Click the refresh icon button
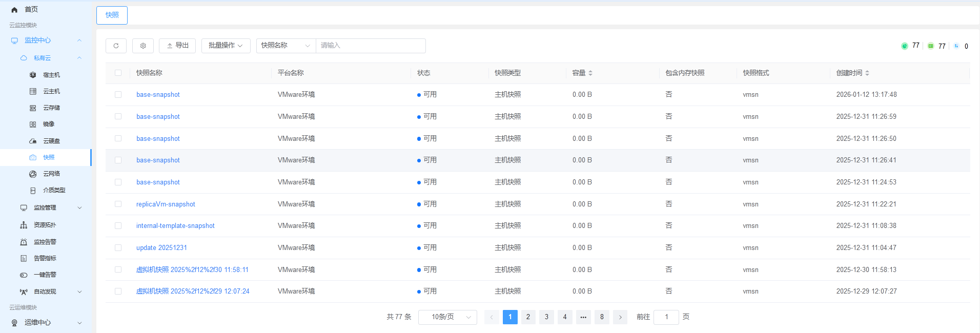The image size is (980, 333). point(116,46)
